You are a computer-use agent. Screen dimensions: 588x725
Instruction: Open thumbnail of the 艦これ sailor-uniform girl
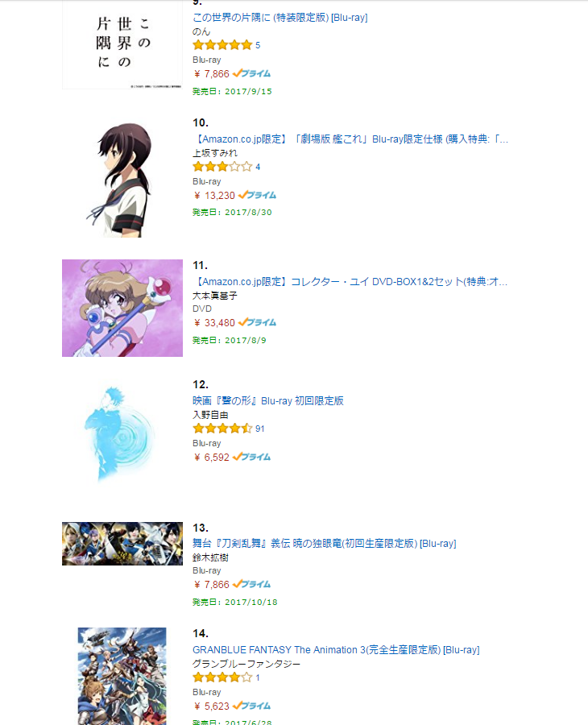(x=122, y=180)
